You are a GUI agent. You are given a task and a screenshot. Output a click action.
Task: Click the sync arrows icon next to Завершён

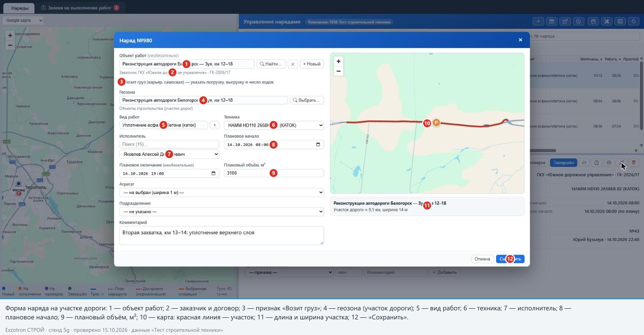click(x=584, y=163)
